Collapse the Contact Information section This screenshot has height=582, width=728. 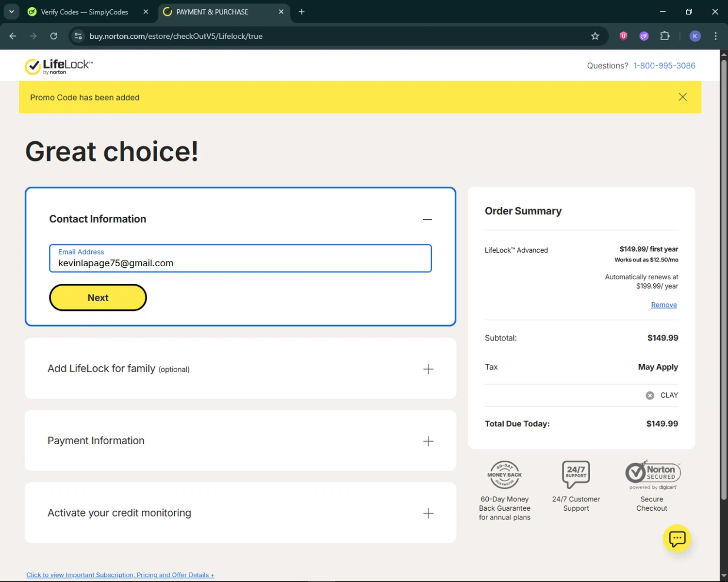click(427, 220)
